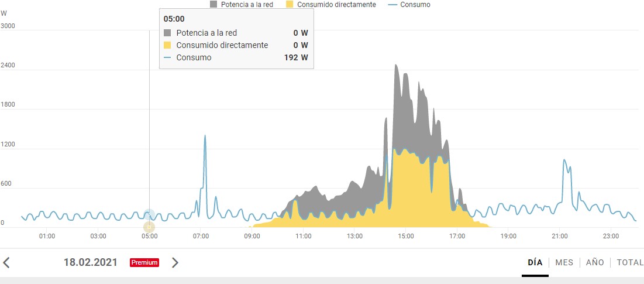Switch to the MES view tab

click(564, 262)
